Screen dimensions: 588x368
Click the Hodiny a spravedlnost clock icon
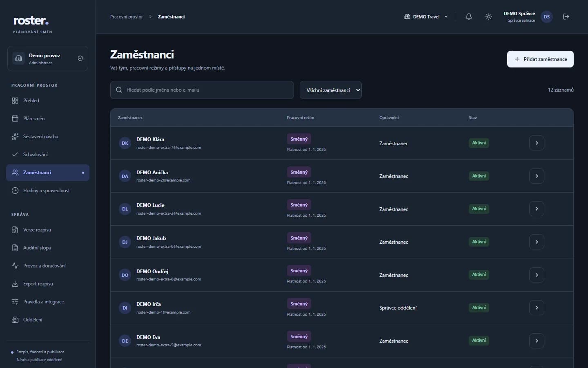tap(15, 191)
